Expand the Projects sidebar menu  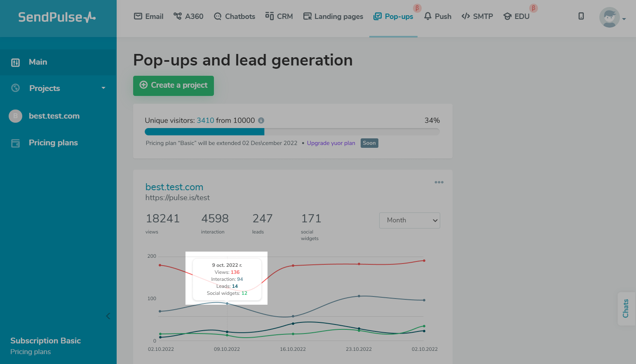pos(58,88)
